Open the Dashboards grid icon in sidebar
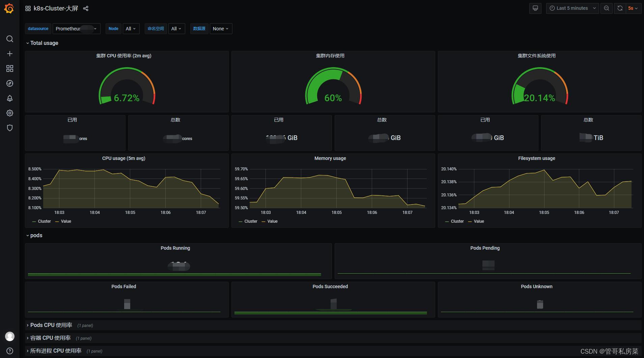 click(x=10, y=68)
